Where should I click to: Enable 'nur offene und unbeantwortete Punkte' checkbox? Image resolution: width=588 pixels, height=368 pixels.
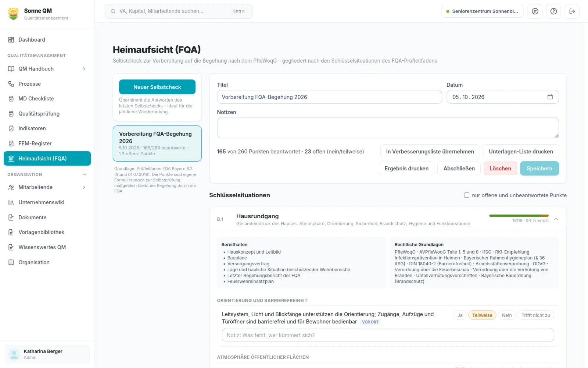point(467,195)
